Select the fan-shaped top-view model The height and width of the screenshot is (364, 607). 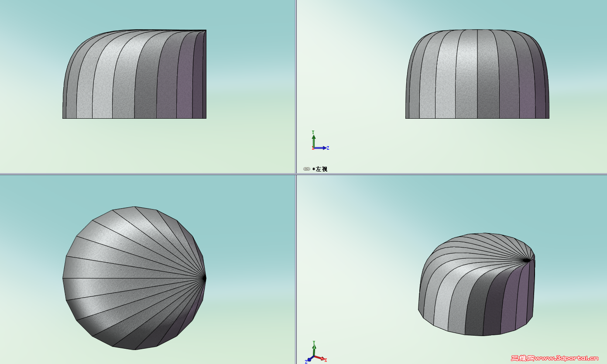coord(134,278)
